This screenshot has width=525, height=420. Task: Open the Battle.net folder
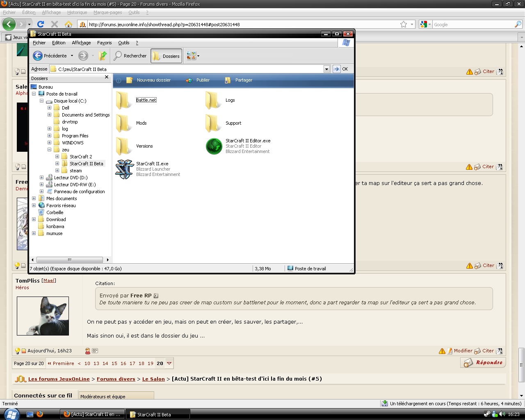pyautogui.click(x=123, y=100)
